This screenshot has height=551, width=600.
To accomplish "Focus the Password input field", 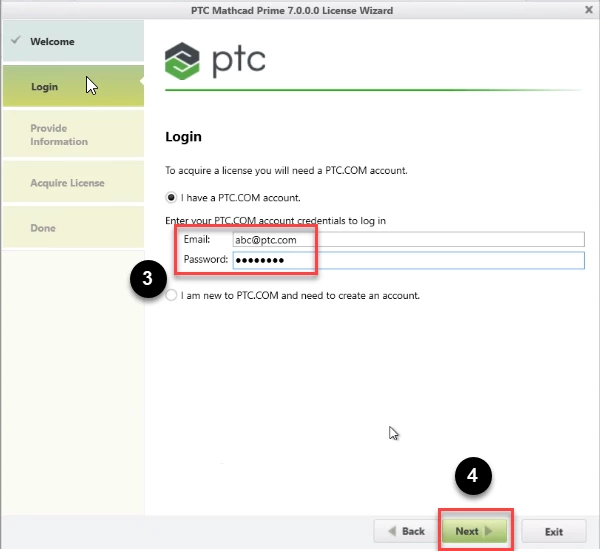I will 408,260.
